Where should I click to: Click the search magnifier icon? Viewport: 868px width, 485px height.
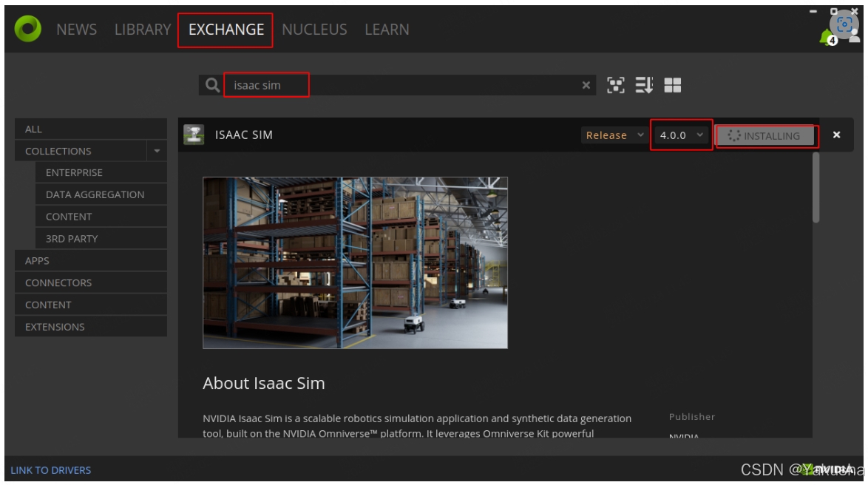point(212,85)
